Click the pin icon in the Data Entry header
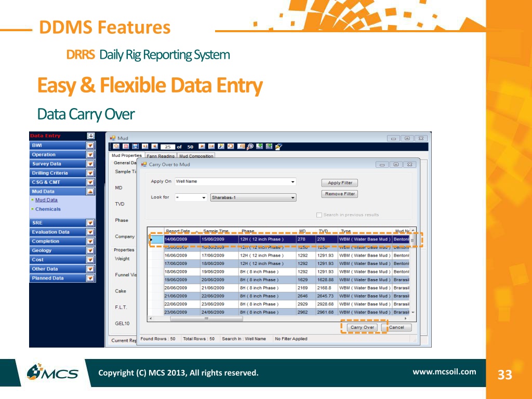Image resolution: width=532 pixels, height=399 pixels. 90,136
